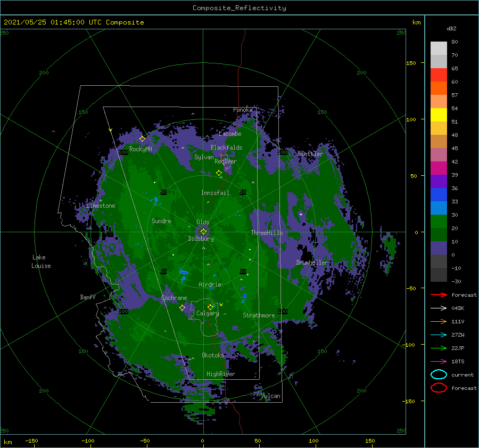The width and height of the screenshot is (479, 448).
Task: Pick the lightest grey swatch beside 80
Action: [439, 48]
